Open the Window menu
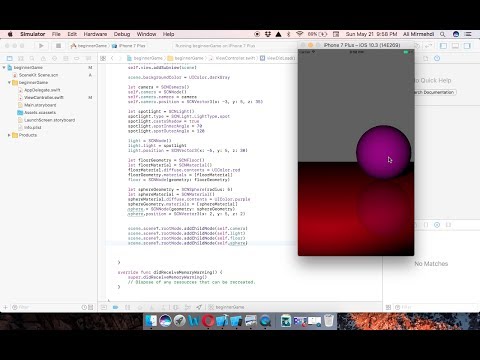This screenshot has width=480, height=360. 146,34
